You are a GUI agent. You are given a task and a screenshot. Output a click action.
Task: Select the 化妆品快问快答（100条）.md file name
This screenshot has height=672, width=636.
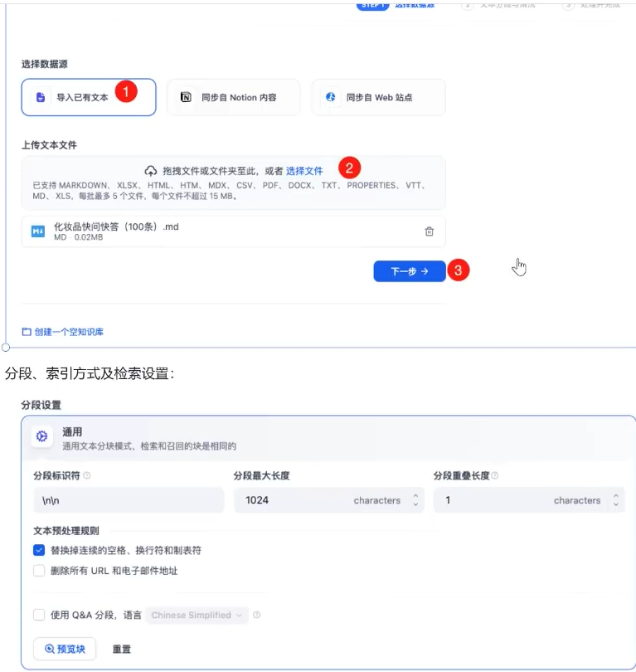pyautogui.click(x=116, y=226)
